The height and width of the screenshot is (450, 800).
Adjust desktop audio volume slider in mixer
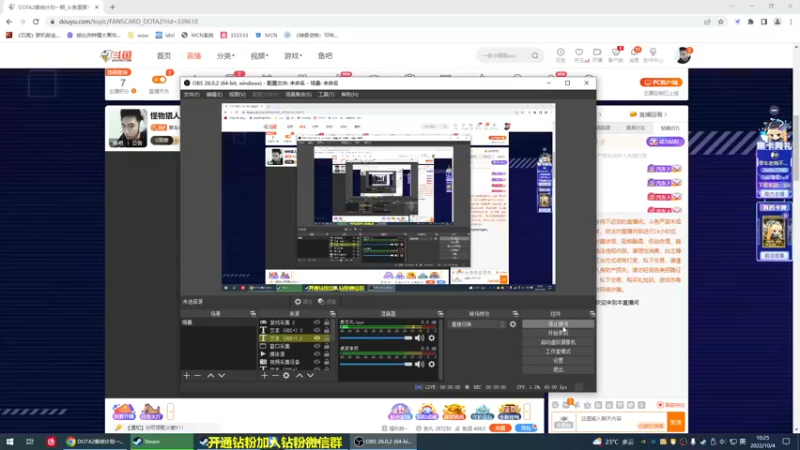[376, 364]
